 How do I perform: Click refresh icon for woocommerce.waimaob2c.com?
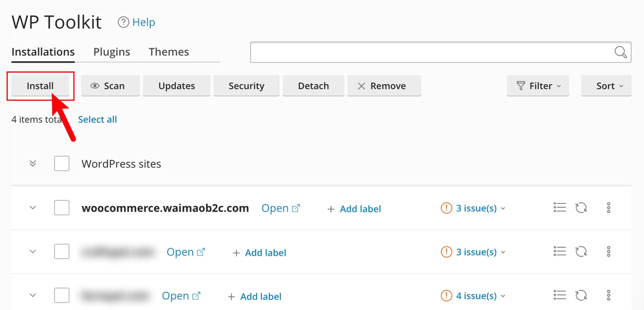(581, 208)
